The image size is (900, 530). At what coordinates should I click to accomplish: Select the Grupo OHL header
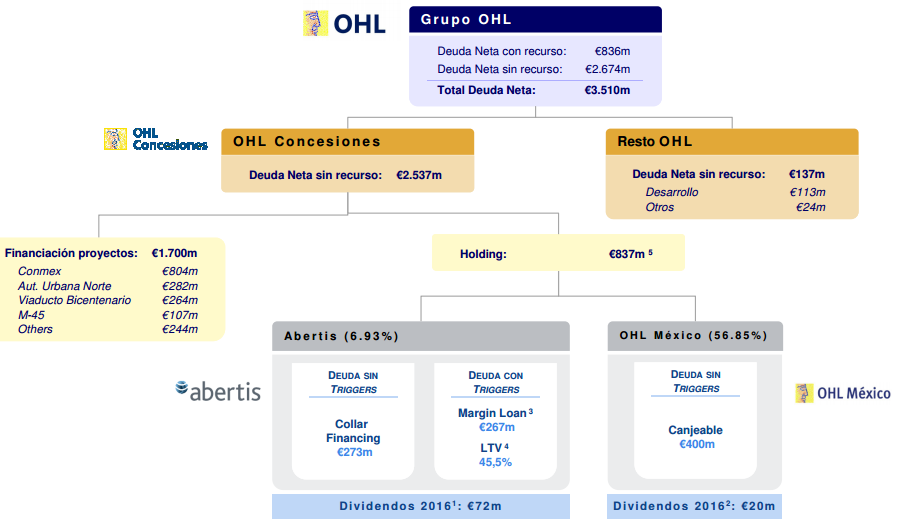(x=535, y=20)
